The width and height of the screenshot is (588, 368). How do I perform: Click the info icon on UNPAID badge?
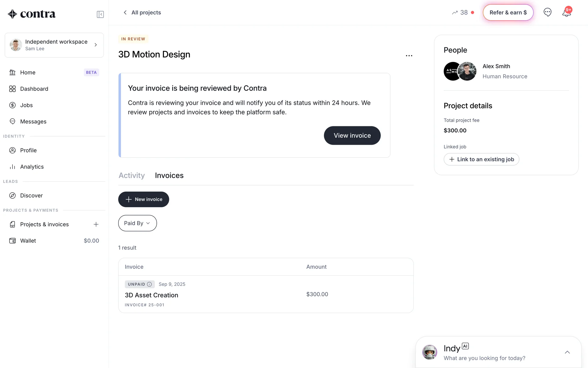pos(149,284)
